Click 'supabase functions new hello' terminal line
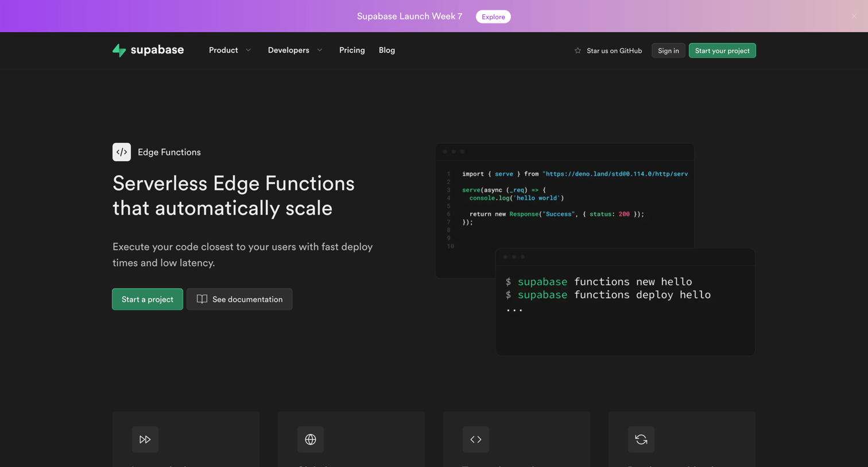868x467 pixels. coord(599,282)
